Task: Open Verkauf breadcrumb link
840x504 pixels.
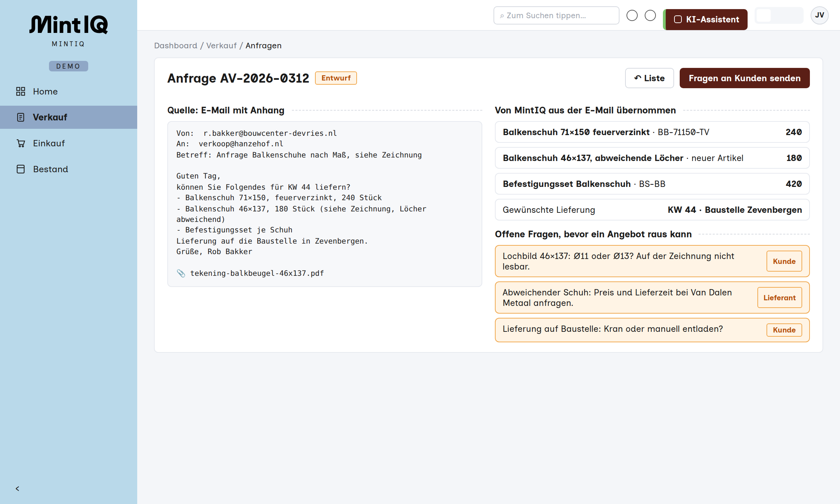Action: 222,45
